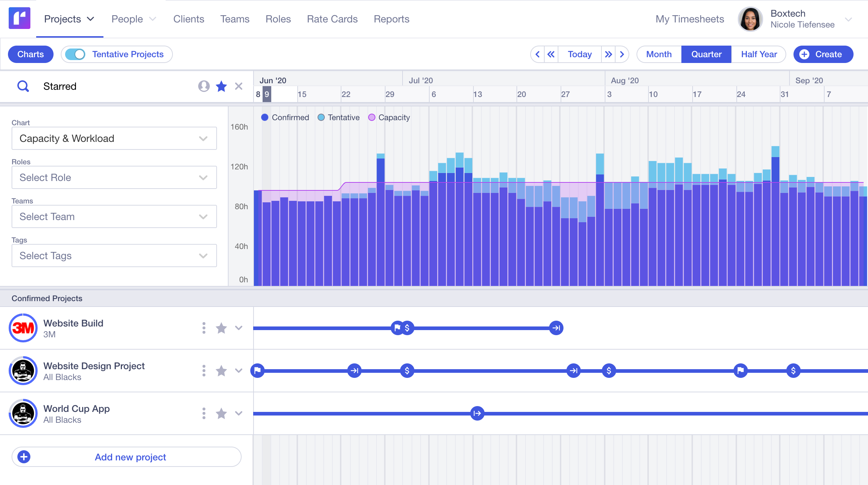Switch to the Reports section
This screenshot has width=868, height=485.
[391, 19]
